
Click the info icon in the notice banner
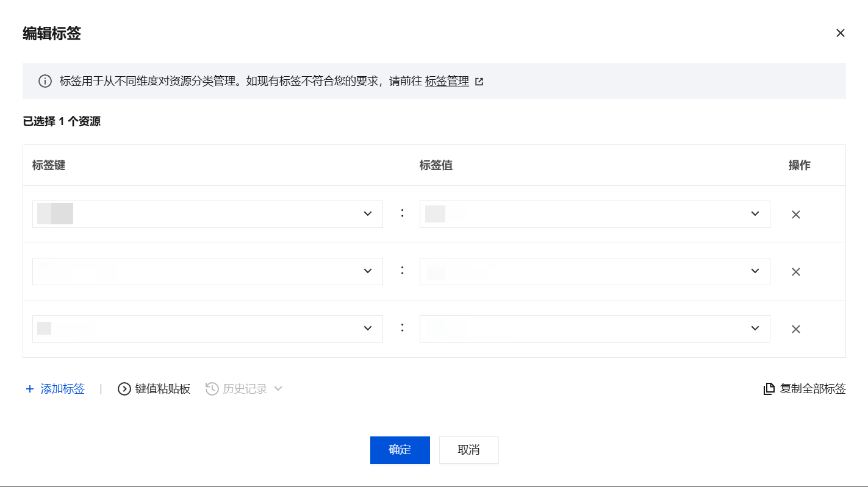(x=45, y=81)
